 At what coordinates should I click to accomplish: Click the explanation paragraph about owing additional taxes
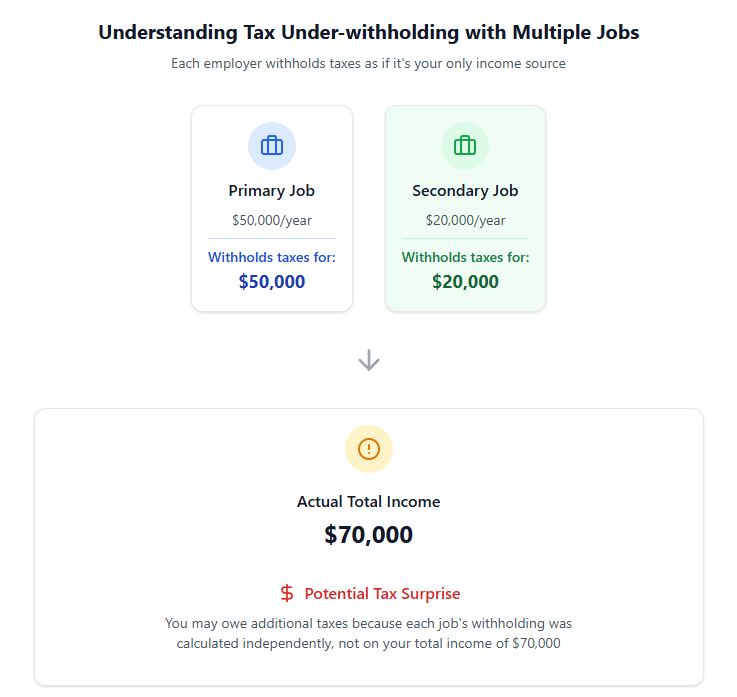[369, 633]
